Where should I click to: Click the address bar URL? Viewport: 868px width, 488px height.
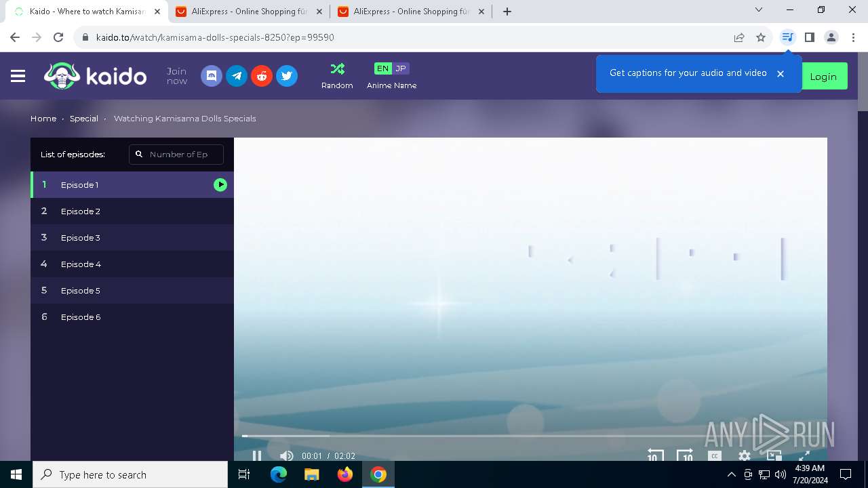coord(215,37)
